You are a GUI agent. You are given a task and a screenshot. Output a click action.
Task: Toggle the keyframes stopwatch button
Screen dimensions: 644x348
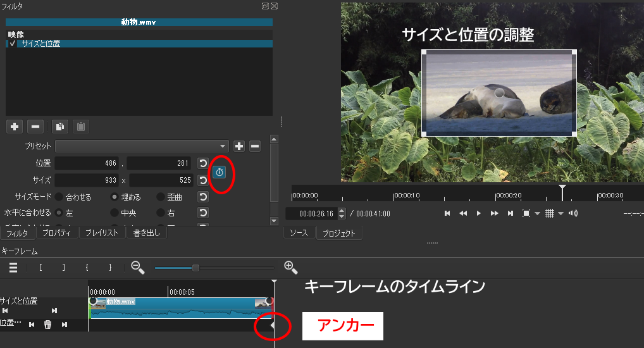(x=219, y=172)
